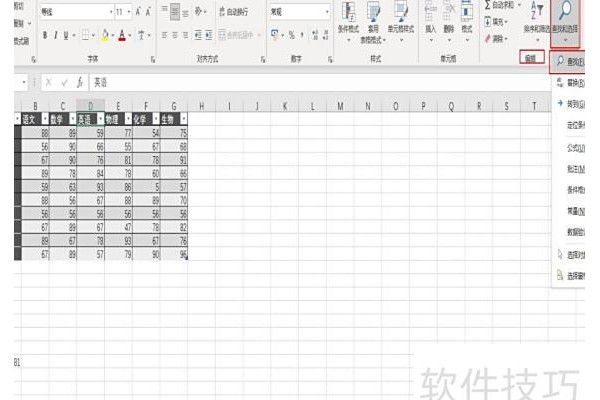The width and height of the screenshot is (600, 400).
Task: Click Delete cells (删除) button
Action: tap(449, 22)
